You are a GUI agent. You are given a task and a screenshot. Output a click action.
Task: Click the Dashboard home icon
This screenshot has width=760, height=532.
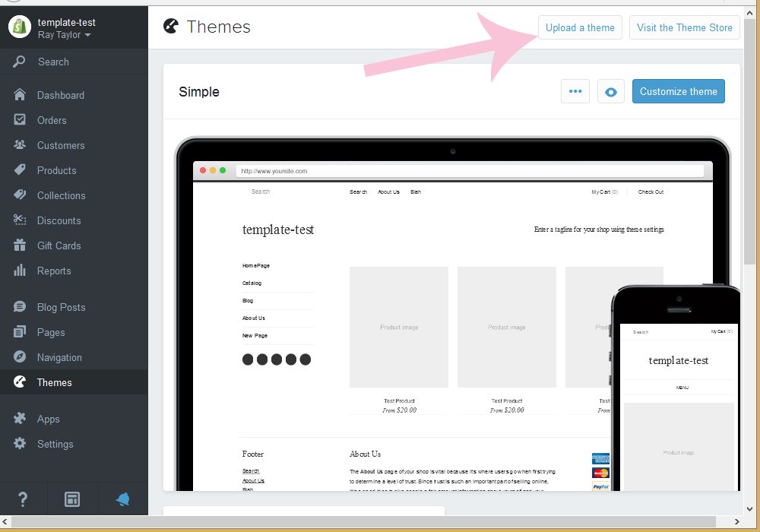[20, 94]
